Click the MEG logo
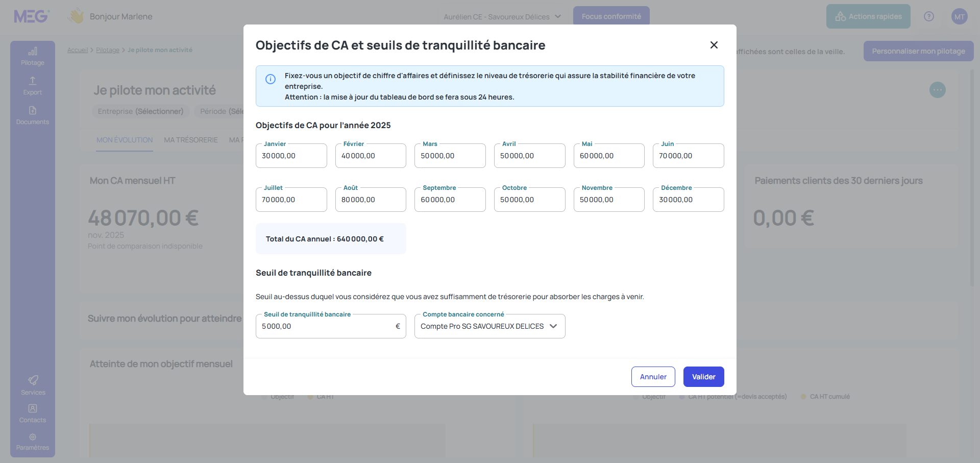This screenshot has width=980, height=463. [x=32, y=16]
